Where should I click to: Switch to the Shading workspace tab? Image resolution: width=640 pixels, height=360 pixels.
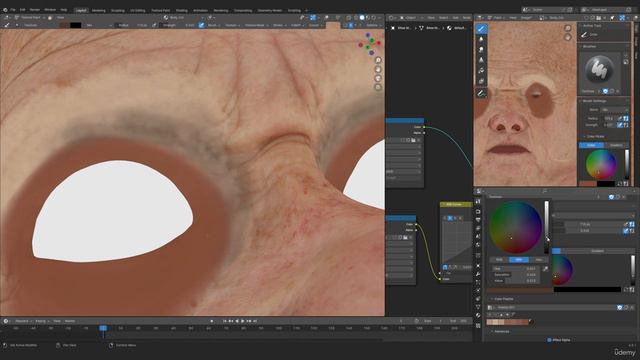coord(181,10)
